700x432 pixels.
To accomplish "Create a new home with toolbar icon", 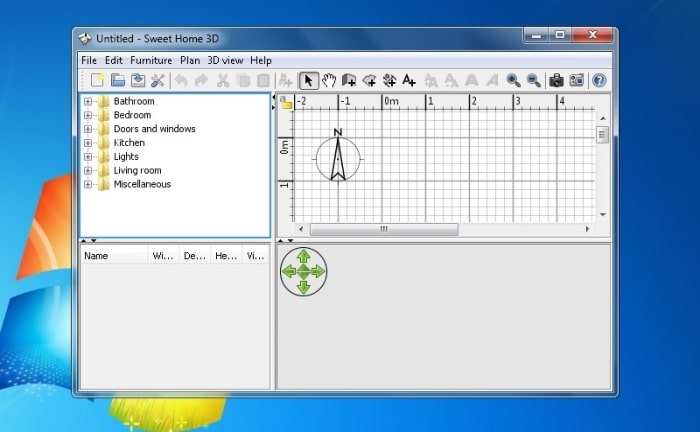I will pos(97,80).
